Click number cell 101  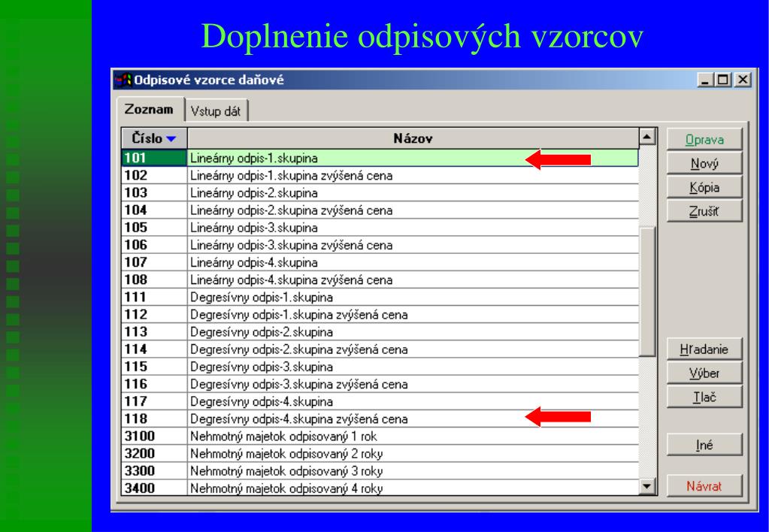154,158
